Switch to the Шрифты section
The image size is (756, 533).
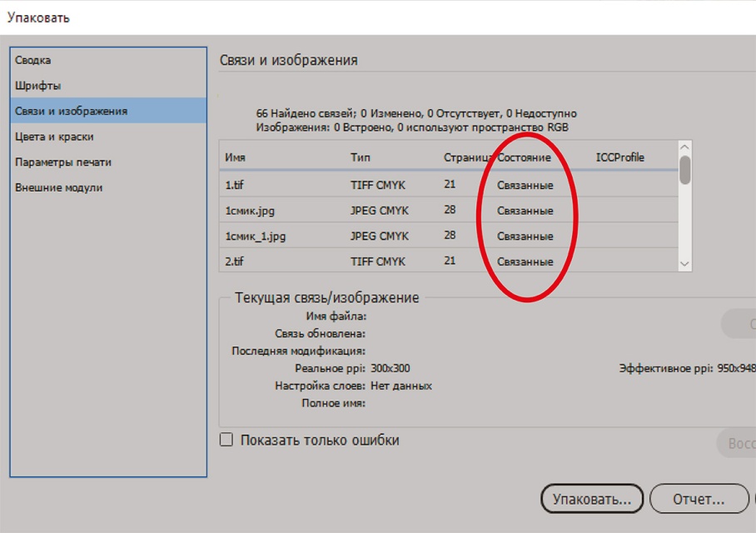click(x=38, y=86)
